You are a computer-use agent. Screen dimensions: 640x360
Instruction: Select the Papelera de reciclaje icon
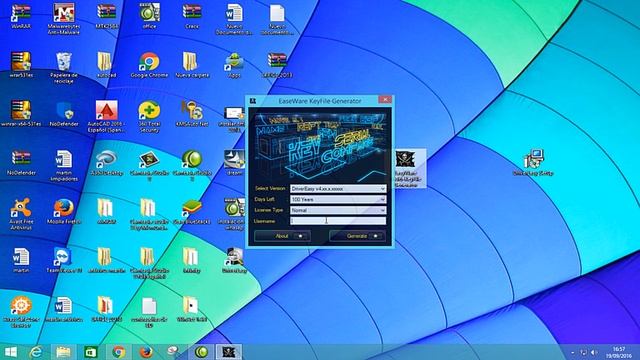(64, 68)
